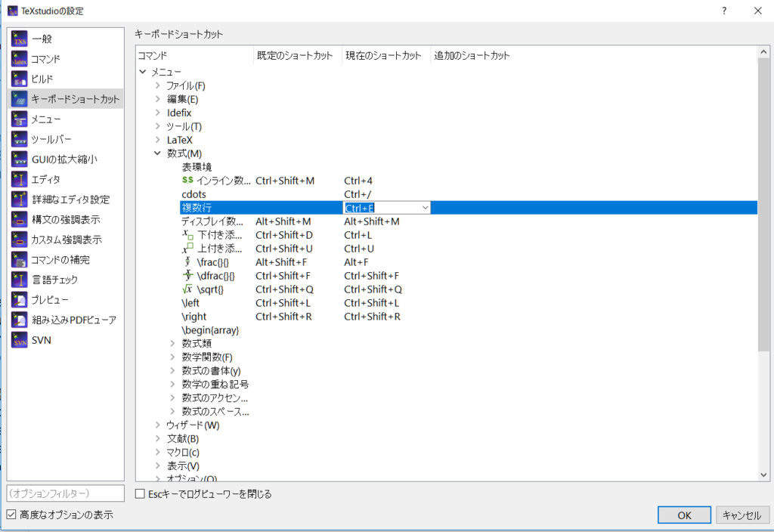Click the \frac{}{} fraction icon

(187, 262)
